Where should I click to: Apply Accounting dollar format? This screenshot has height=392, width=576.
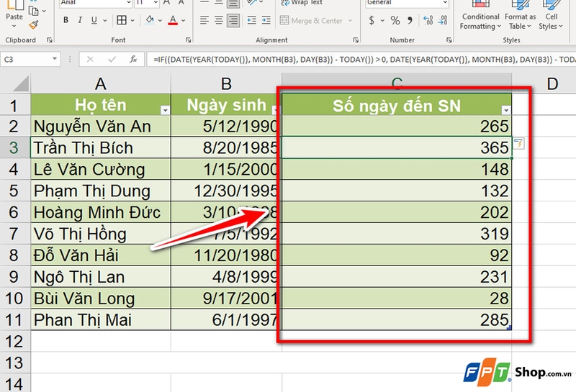(x=372, y=20)
